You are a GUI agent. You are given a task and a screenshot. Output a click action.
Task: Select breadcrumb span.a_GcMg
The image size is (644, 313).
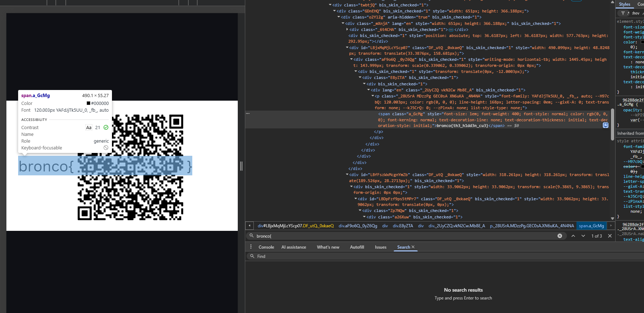pyautogui.click(x=591, y=226)
